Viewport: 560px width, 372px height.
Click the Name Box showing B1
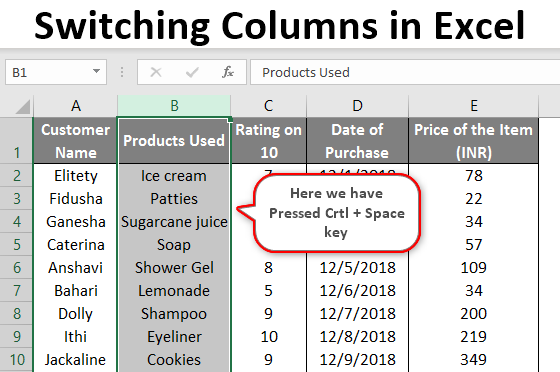pos(56,72)
